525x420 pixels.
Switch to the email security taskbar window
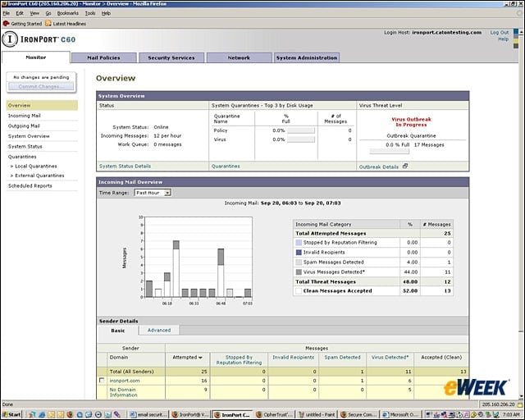tap(148, 414)
